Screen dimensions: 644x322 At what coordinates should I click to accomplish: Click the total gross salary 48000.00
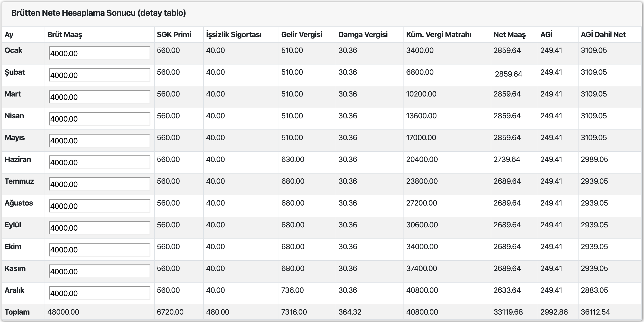click(x=63, y=312)
